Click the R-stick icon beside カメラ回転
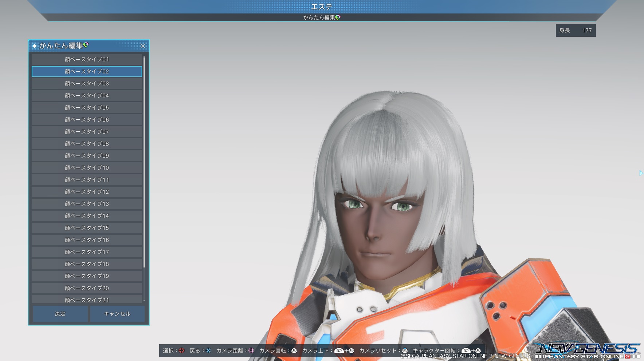Screen dimensions: 644x361 point(294,350)
